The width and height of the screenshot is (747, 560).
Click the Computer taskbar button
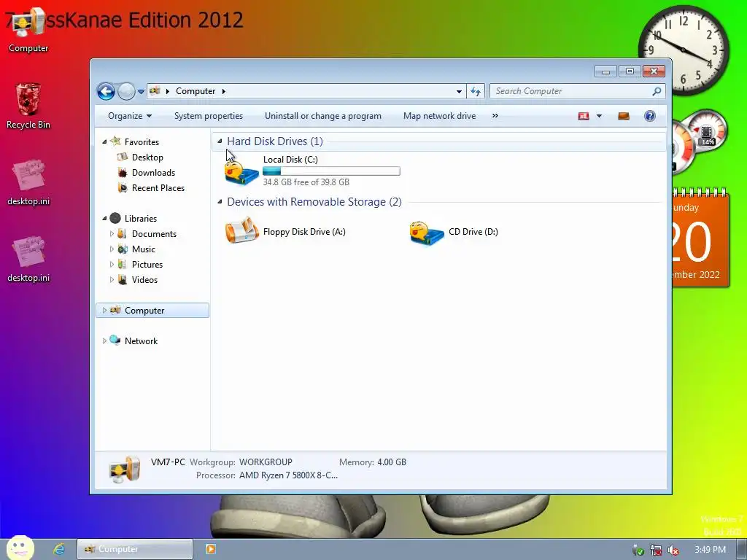pyautogui.click(x=135, y=549)
